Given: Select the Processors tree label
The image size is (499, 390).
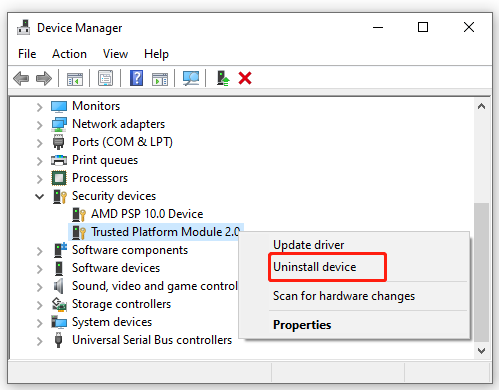Looking at the screenshot, I should [100, 178].
